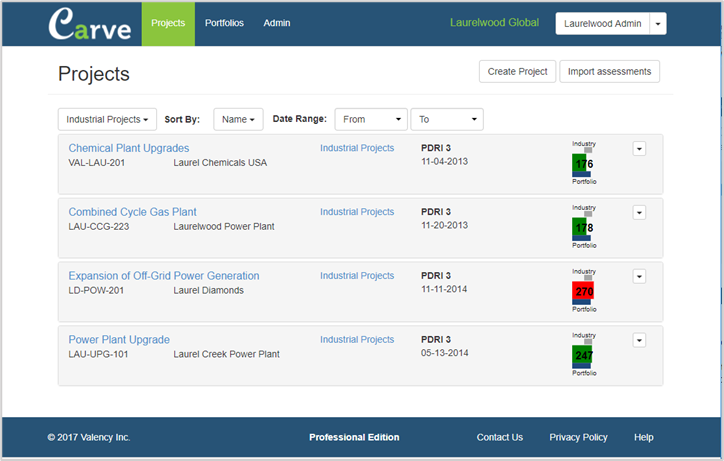The width and height of the screenshot is (724, 461).
Task: Click Import assessments button
Action: (x=609, y=72)
